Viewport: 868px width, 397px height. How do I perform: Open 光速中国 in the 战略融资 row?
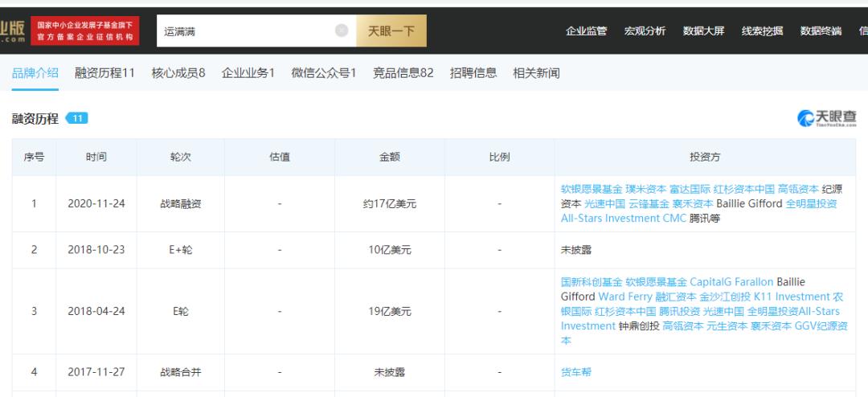coord(605,204)
